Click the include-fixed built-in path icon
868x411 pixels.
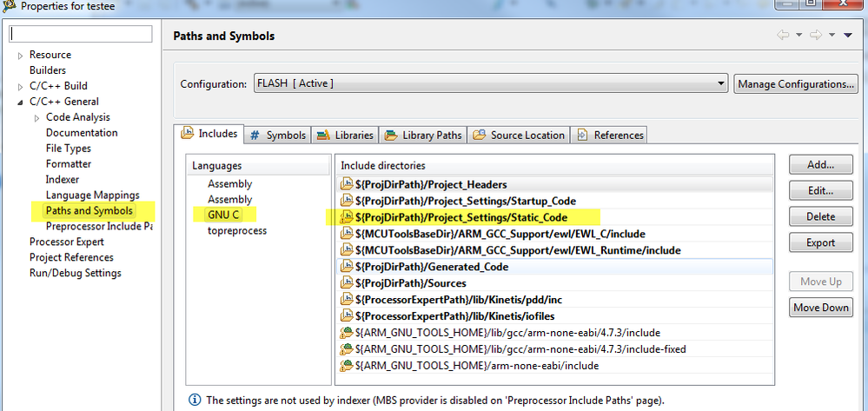click(x=347, y=349)
